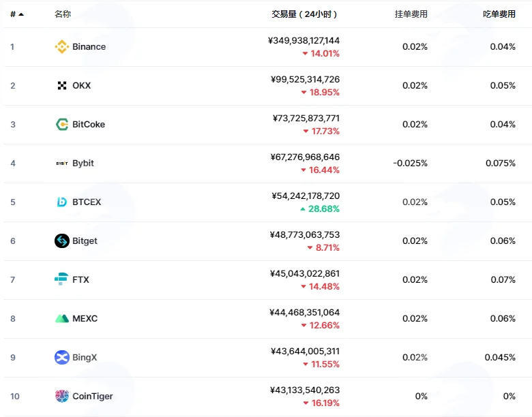Click the Bybit logo icon

pos(62,164)
